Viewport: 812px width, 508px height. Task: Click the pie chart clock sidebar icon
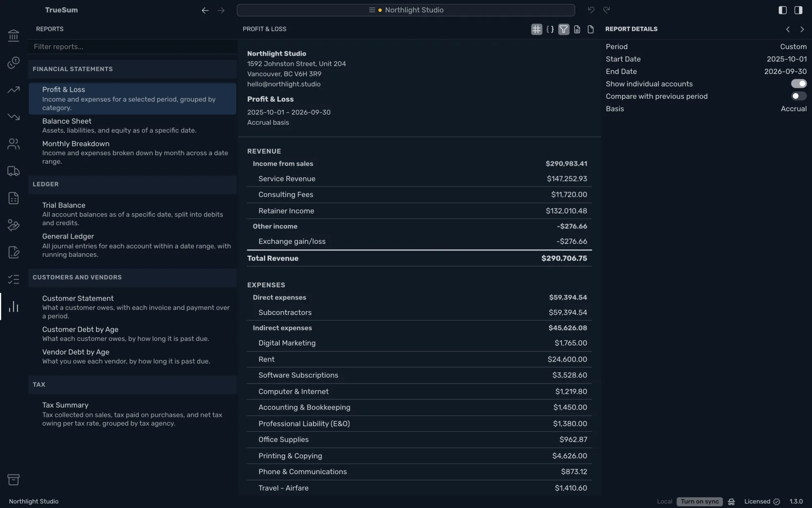pos(13,63)
